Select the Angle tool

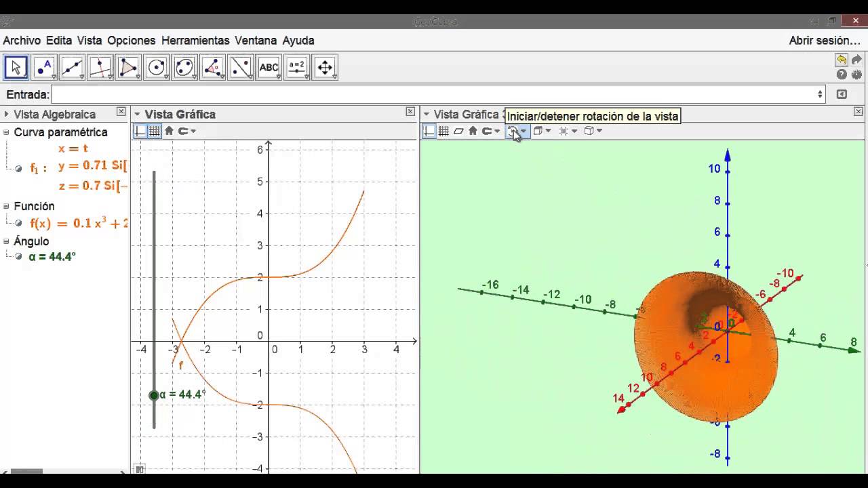[213, 67]
